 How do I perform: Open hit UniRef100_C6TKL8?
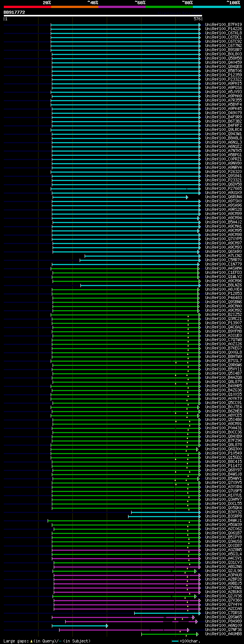[223, 33]
